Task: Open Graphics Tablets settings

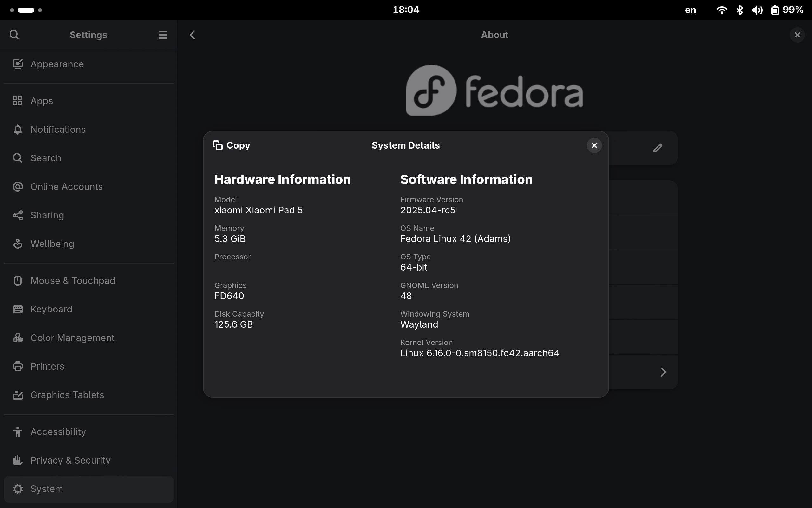Action: pyautogui.click(x=88, y=395)
